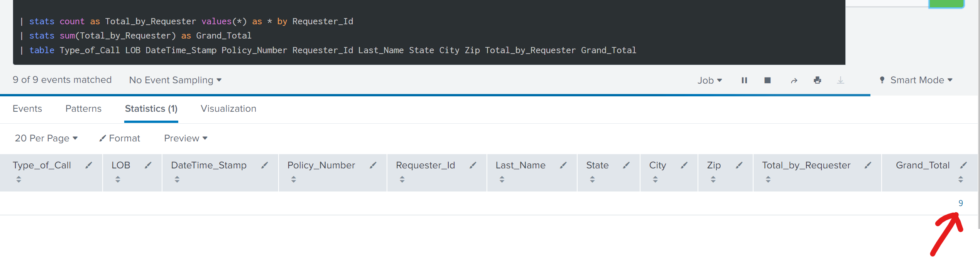Click 'sum' function in query
The height and width of the screenshot is (257, 980).
pos(67,36)
